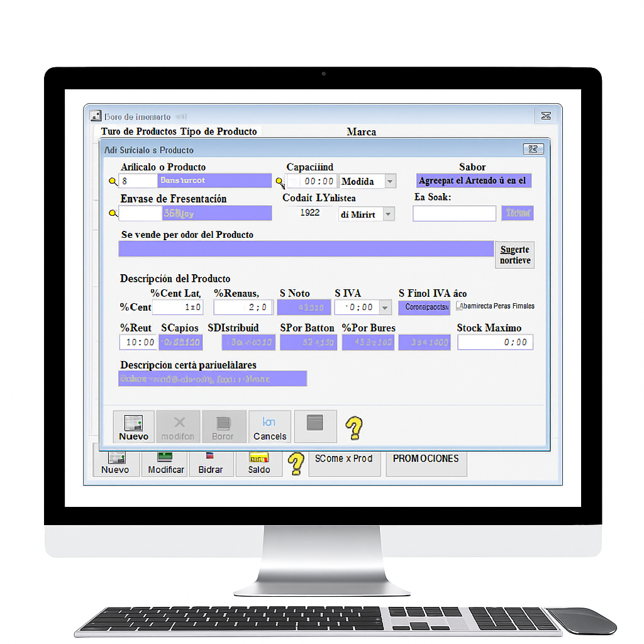Open the PROMOCIONES button
The height and width of the screenshot is (644, 644).
pos(426,459)
